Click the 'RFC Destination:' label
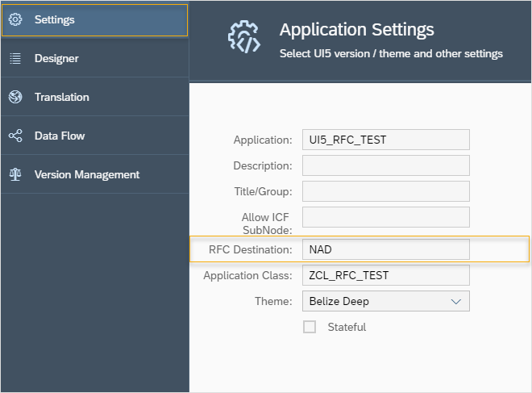This screenshot has width=532, height=393. point(251,249)
